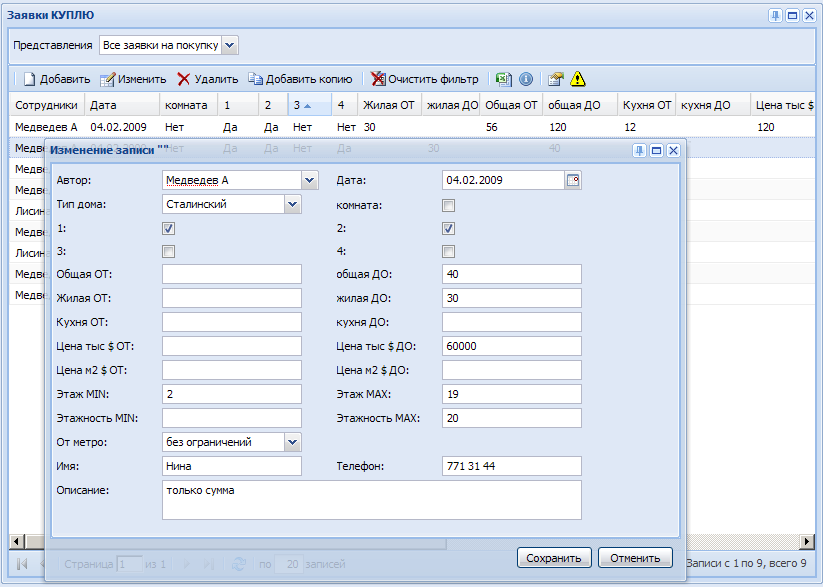Click the Тип дома field Сталинский
This screenshot has height=587, width=823.
click(x=224, y=204)
